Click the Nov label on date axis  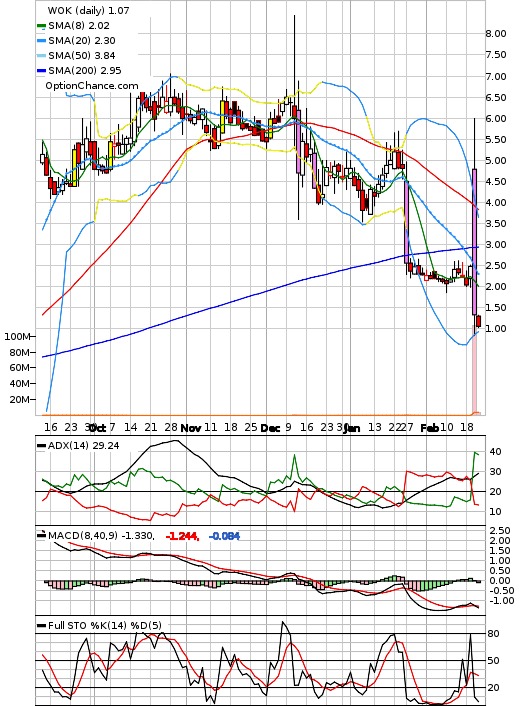(x=190, y=428)
